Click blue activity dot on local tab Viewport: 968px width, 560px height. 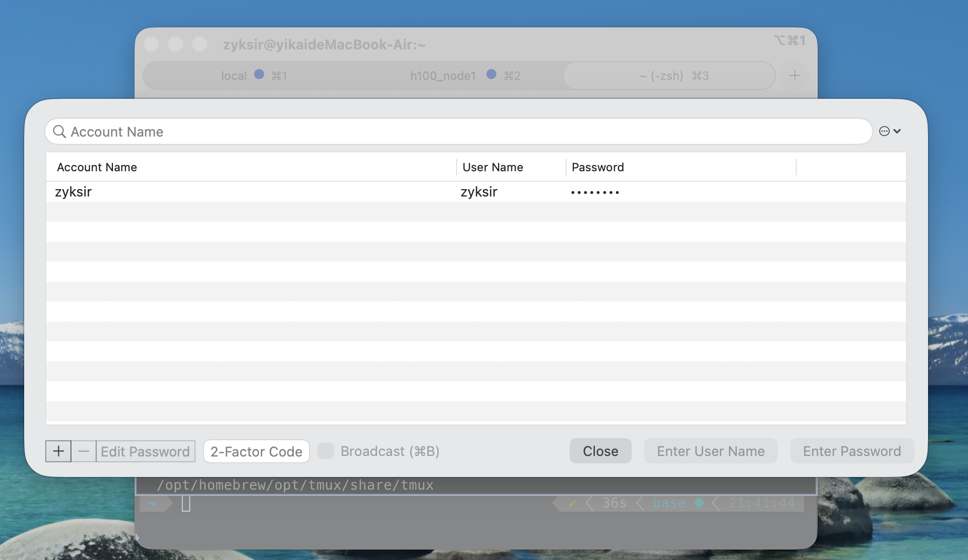[x=259, y=75]
